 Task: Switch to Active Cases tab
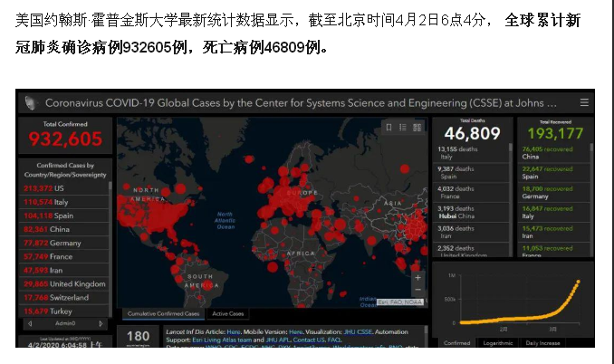click(228, 313)
